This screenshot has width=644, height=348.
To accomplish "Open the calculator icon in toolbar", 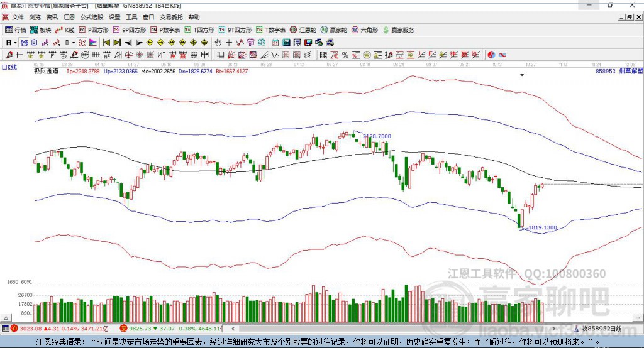I will tap(286, 43).
